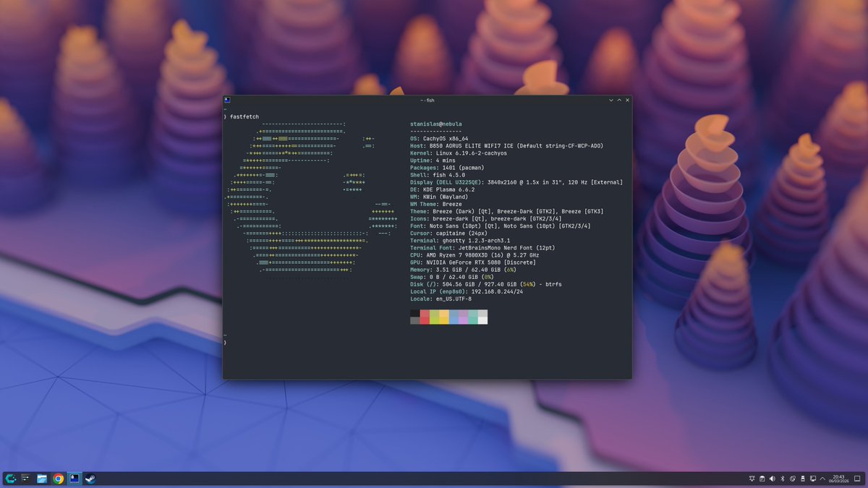Open the notifications bell in system tray

click(752, 479)
